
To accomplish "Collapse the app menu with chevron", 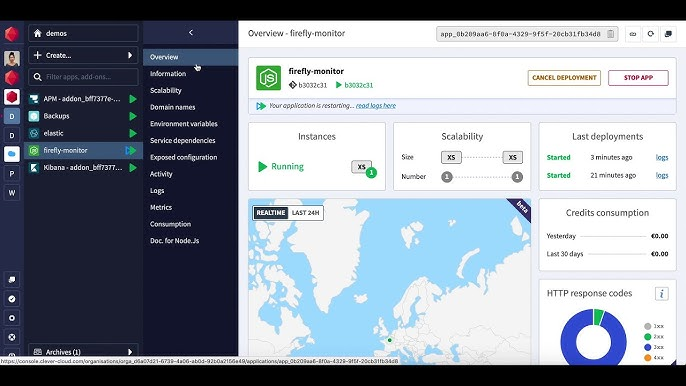I will (191, 32).
